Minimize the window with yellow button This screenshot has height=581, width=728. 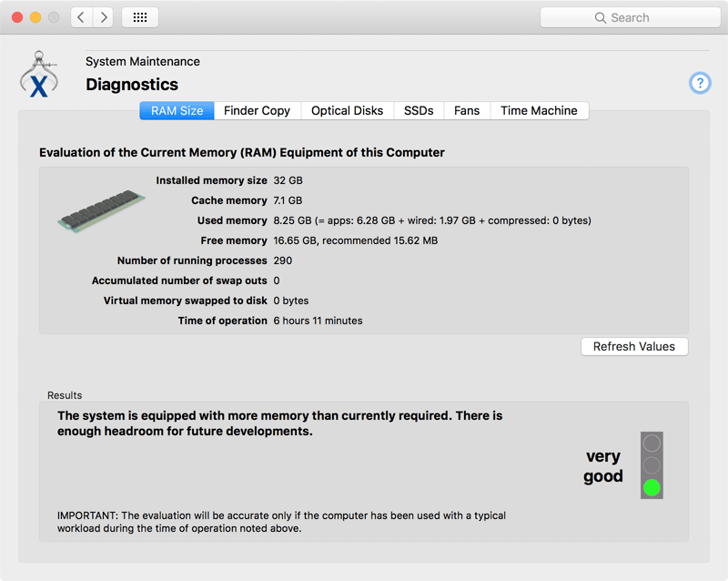click(35, 17)
